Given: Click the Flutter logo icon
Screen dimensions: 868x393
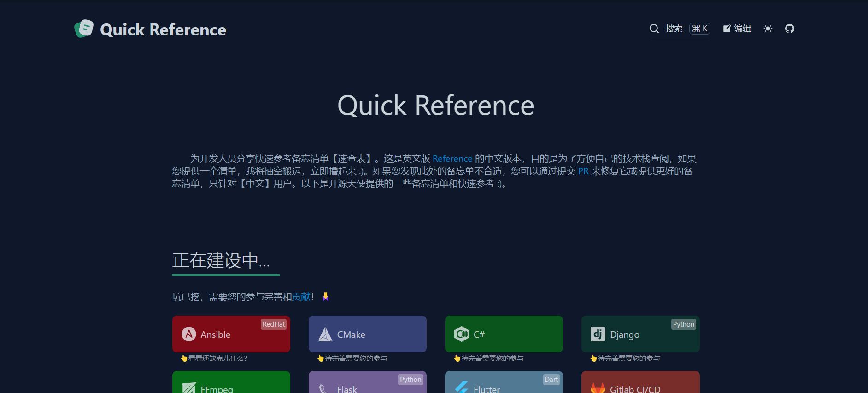Looking at the screenshot, I should pos(461,388).
